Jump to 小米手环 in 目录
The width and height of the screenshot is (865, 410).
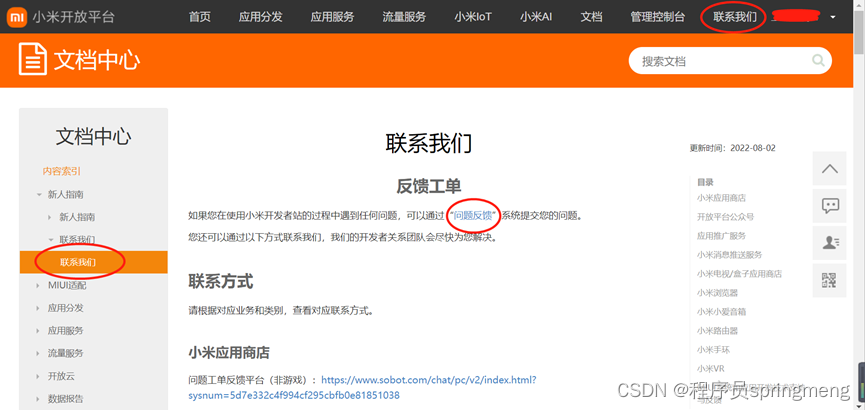[713, 349]
